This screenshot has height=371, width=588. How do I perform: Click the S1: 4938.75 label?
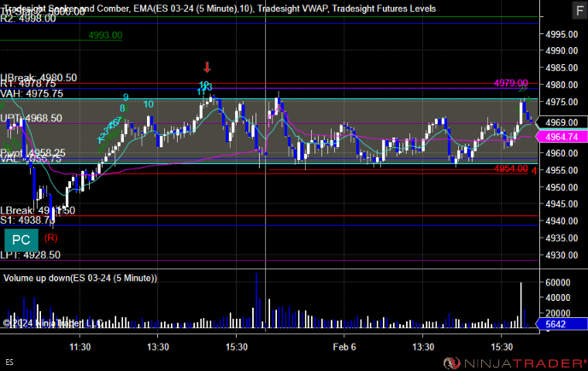coord(27,221)
